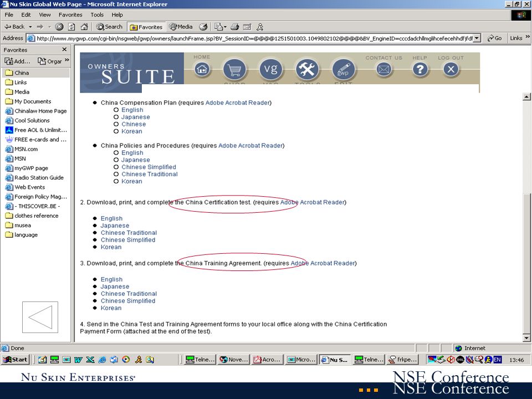Open the Back button history dropdown arrow
The width and height of the screenshot is (532, 399).
pyautogui.click(x=30, y=27)
